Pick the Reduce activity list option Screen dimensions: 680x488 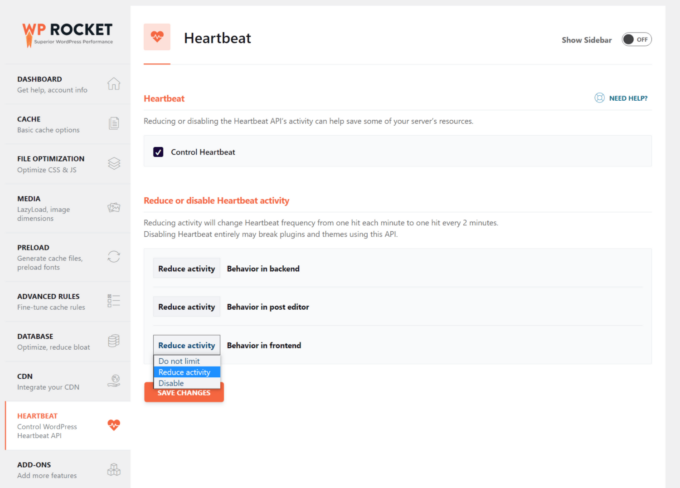tap(186, 372)
